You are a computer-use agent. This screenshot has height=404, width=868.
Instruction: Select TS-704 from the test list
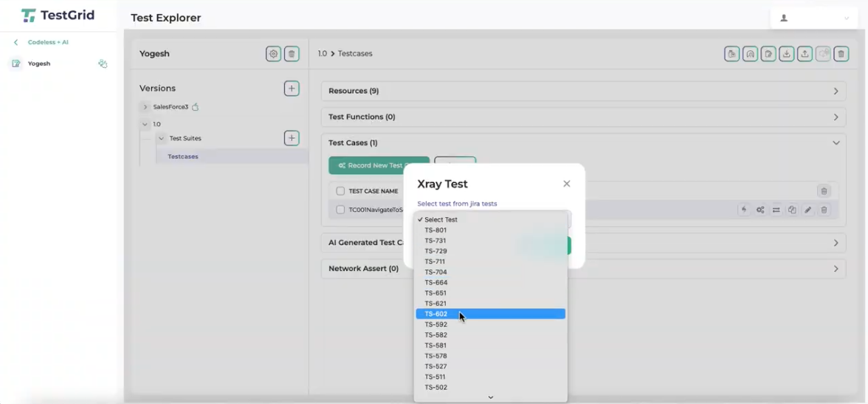(x=490, y=272)
